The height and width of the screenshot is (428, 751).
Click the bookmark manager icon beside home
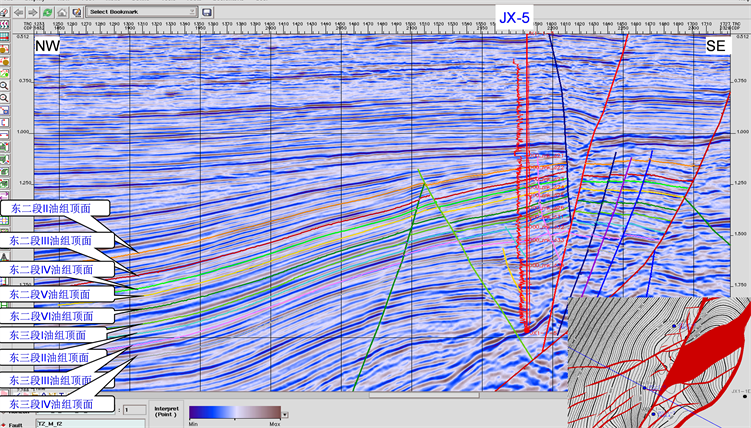click(76, 12)
